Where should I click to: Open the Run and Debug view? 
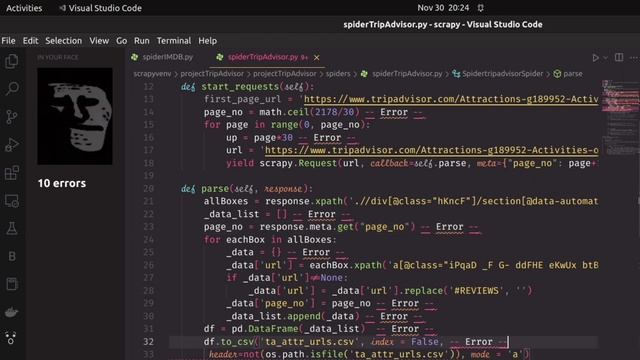coord(12,144)
